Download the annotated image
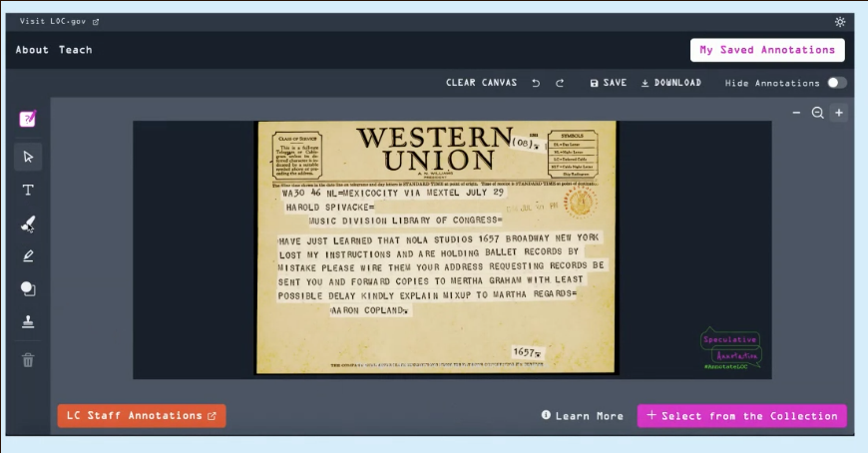 (x=670, y=83)
